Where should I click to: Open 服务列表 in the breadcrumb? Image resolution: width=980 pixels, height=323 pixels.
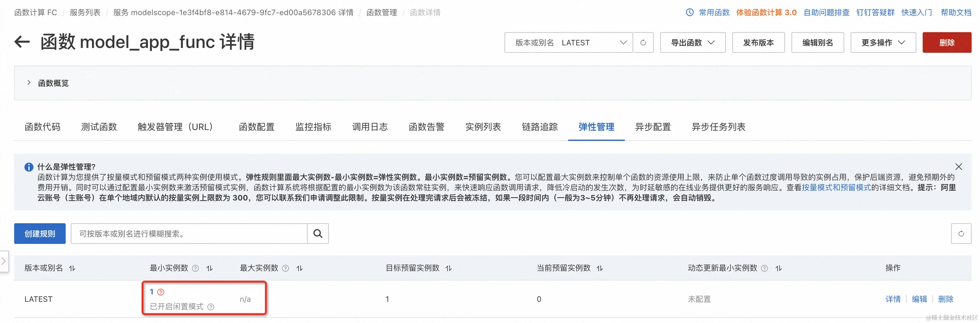point(85,13)
